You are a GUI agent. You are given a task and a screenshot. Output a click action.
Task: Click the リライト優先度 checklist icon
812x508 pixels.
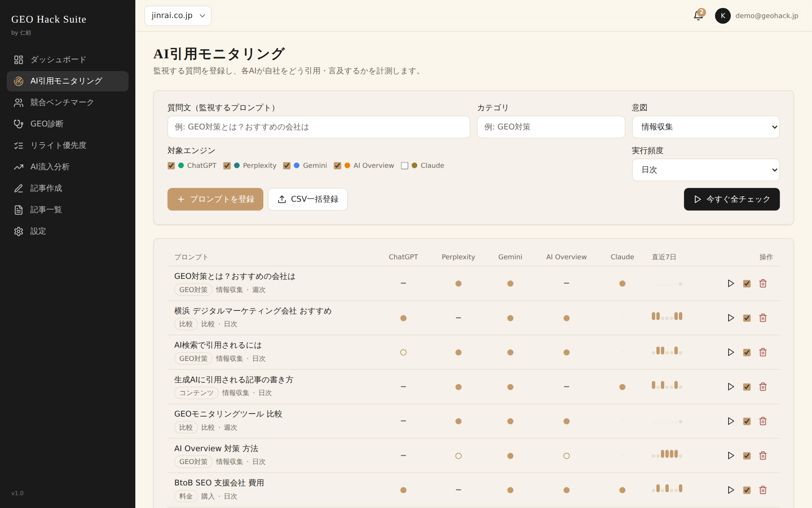(x=18, y=145)
